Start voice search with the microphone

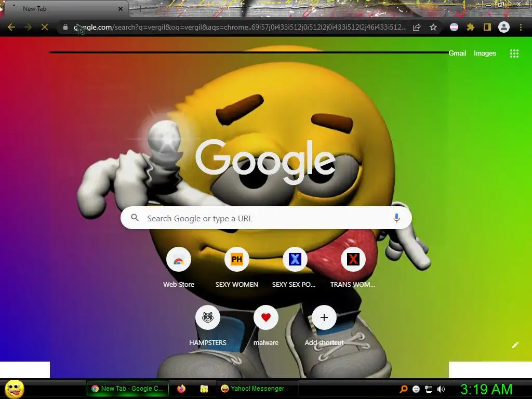click(x=396, y=218)
